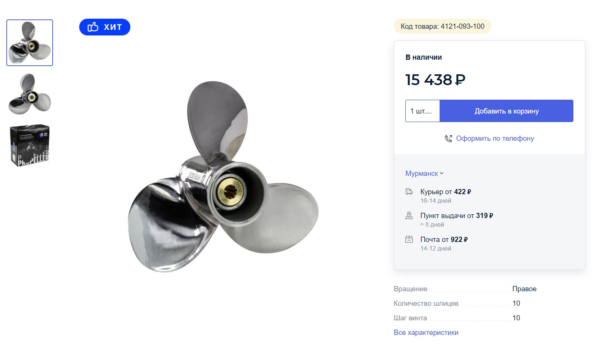Click the Пункт выдачи от 319 ₽ option
This screenshot has height=364, width=616.
point(456,215)
